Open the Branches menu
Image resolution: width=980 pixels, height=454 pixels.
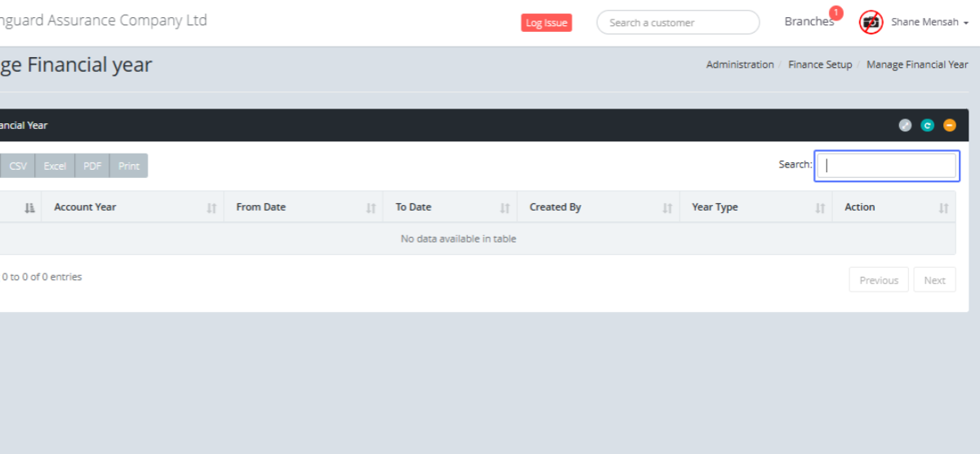point(808,22)
